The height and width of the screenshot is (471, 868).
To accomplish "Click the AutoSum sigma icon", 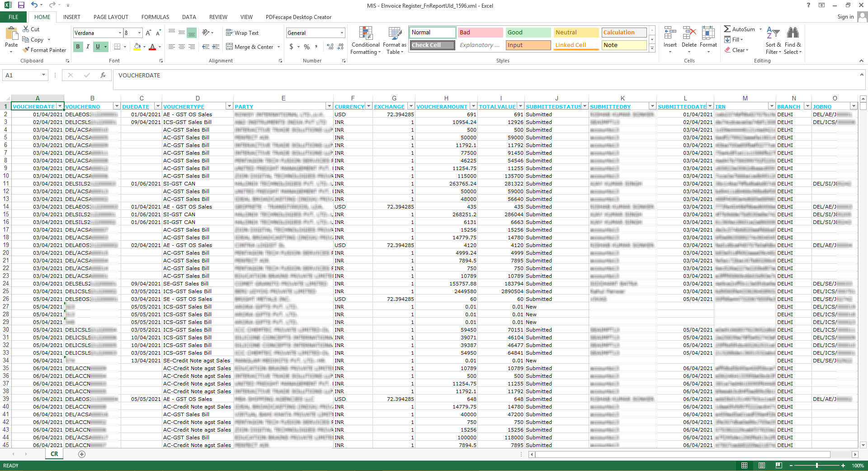I will [x=727, y=29].
